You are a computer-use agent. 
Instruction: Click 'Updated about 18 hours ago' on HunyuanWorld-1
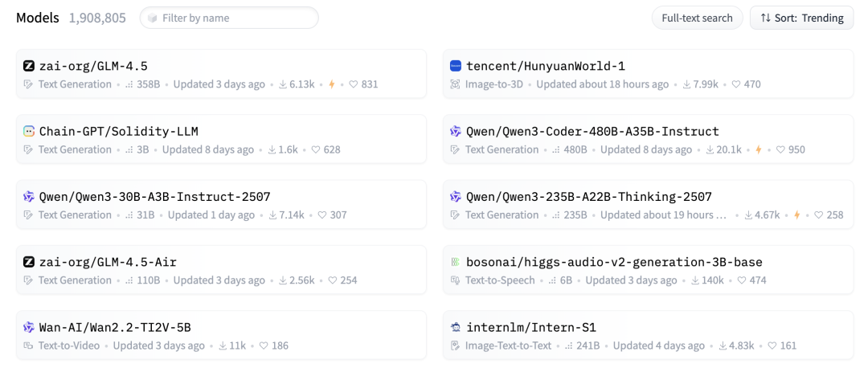[x=603, y=84]
